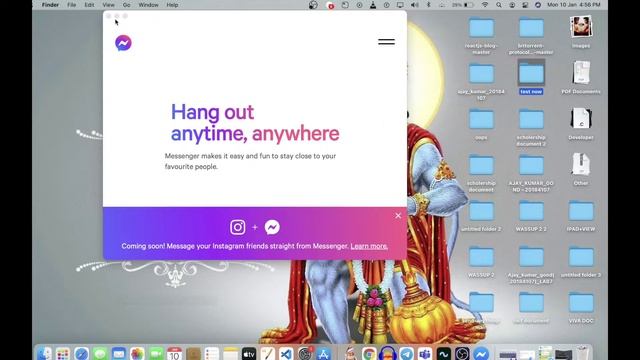The image size is (640, 360).
Task: Select the 'scholarship document 2' folder
Action: point(531,127)
